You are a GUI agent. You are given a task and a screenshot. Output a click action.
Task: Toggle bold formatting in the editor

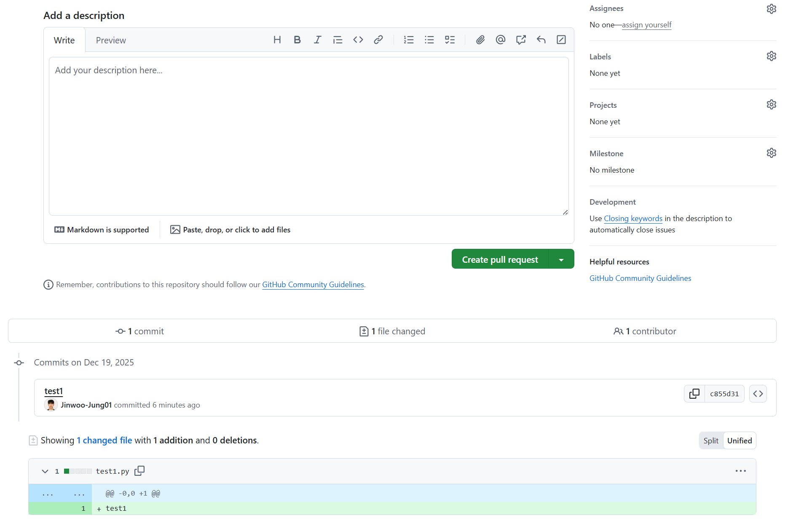[297, 40]
